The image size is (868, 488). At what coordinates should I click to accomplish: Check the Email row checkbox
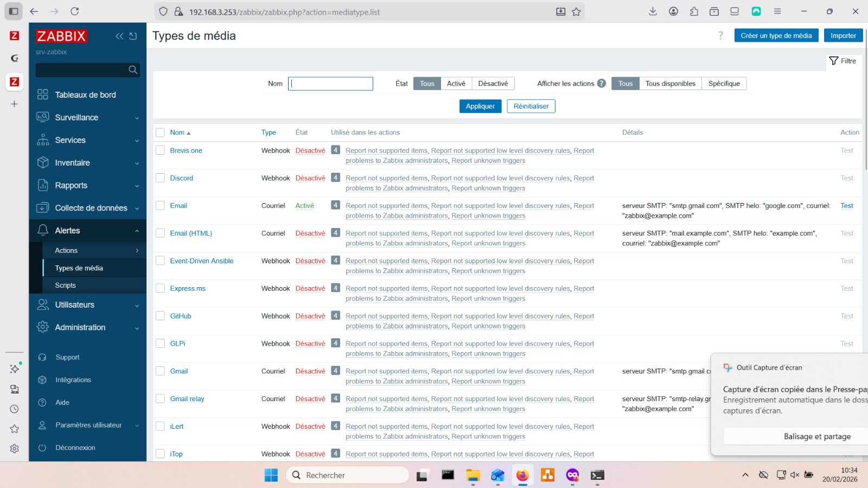pyautogui.click(x=160, y=206)
